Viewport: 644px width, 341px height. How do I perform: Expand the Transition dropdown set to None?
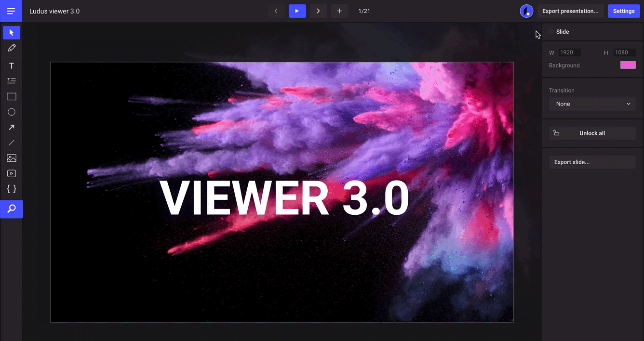592,104
